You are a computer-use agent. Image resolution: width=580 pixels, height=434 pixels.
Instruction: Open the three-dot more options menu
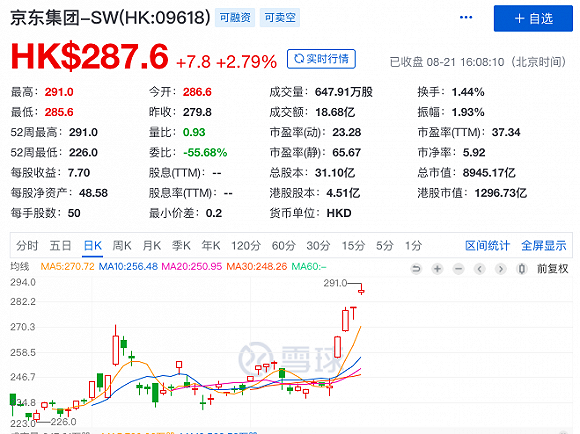tap(466, 17)
